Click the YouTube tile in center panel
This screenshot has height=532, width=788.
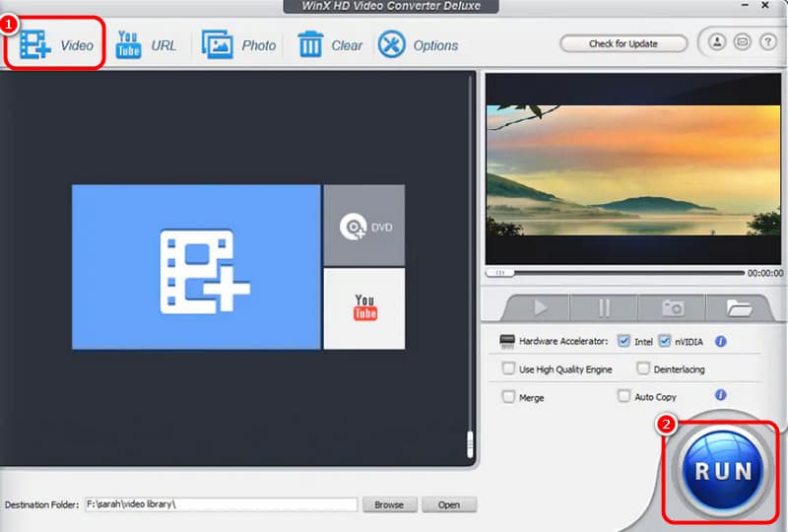(363, 307)
